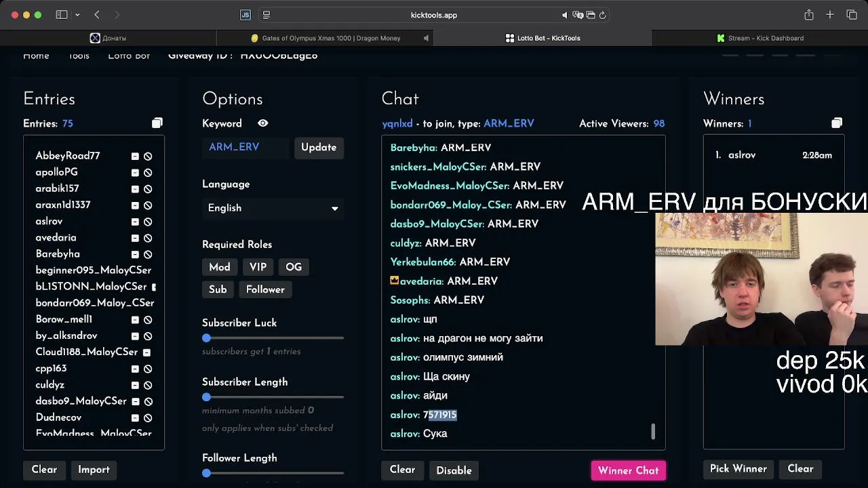Click the Update keyword button
This screenshot has height=488, width=868.
[x=319, y=147]
